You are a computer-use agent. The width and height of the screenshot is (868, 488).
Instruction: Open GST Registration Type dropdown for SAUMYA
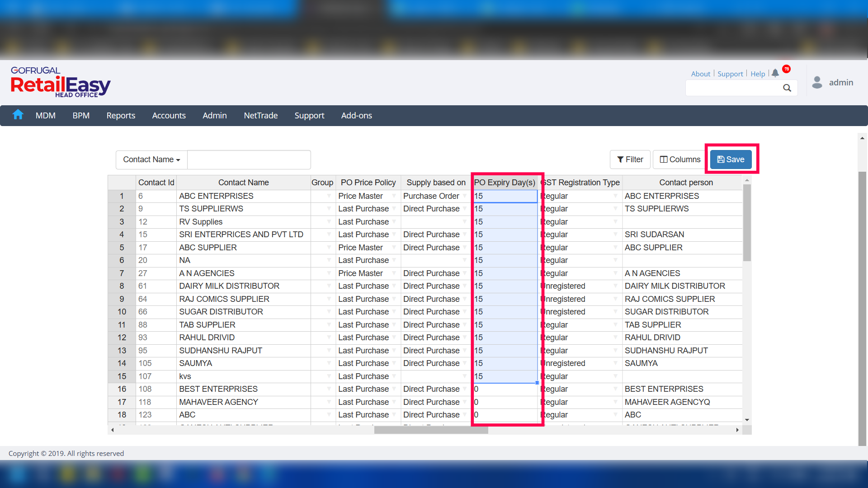(x=615, y=363)
